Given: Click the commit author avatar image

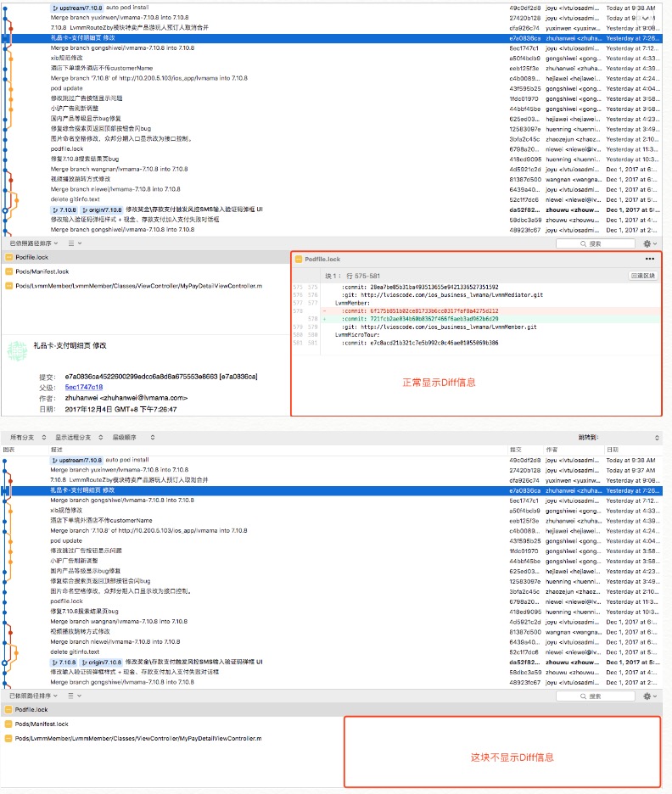Looking at the screenshot, I should click(x=18, y=350).
